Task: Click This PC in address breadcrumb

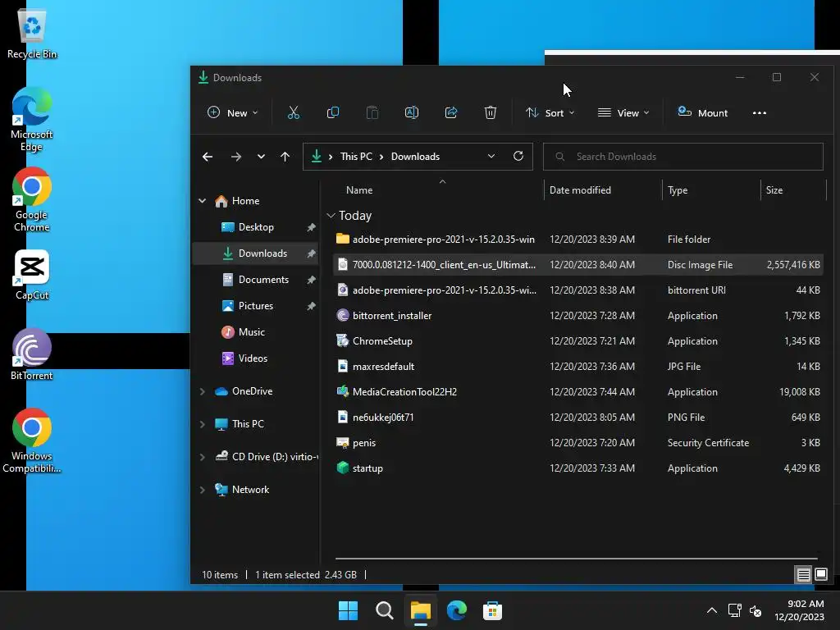Action: tap(356, 157)
